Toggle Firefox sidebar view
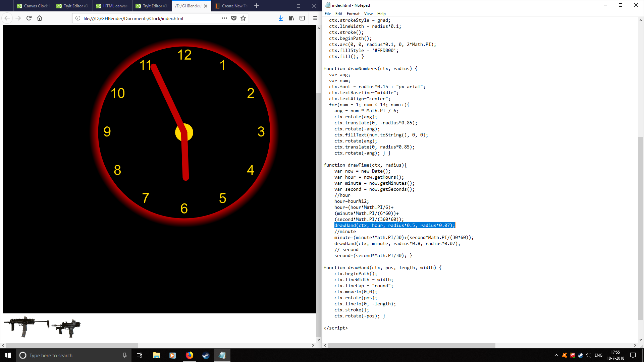The image size is (644, 362). [x=302, y=18]
